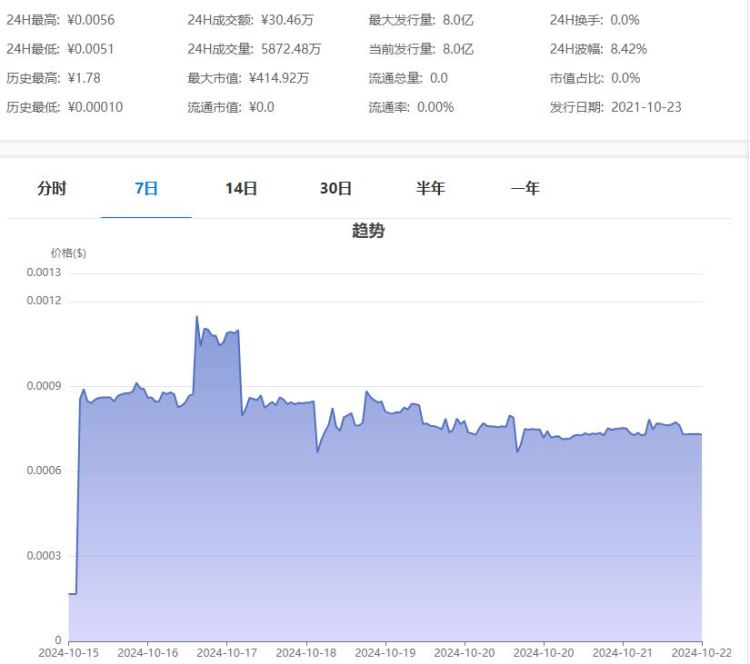Click the 2024-10-15 x-axis date label
This screenshot has height=664, width=750.
(x=68, y=652)
